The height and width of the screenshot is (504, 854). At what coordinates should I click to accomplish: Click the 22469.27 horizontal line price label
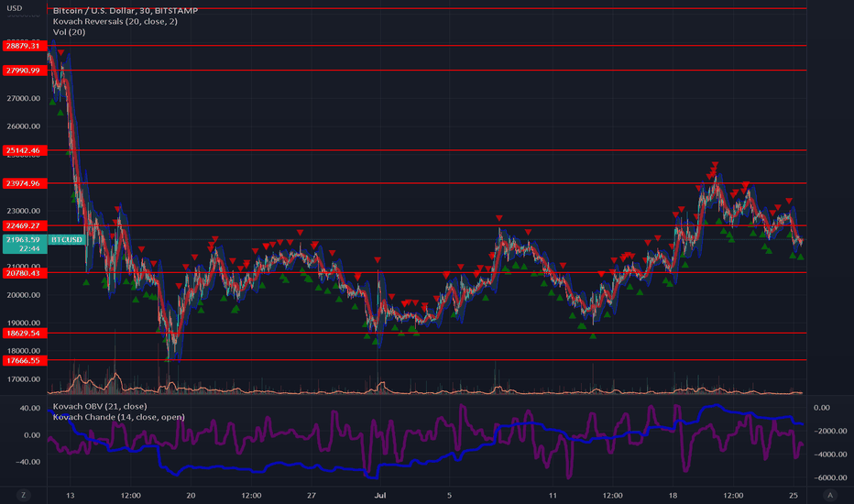(x=25, y=225)
